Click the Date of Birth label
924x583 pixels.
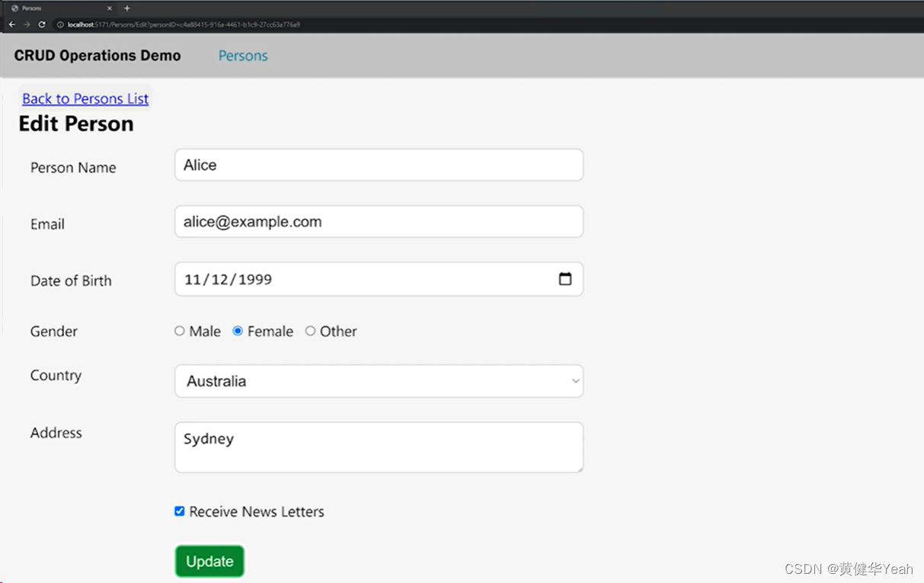(71, 280)
